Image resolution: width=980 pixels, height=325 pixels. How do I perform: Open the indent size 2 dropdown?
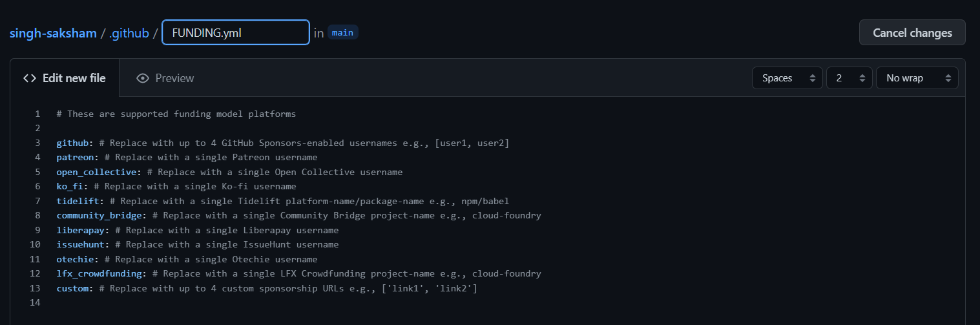pyautogui.click(x=850, y=78)
